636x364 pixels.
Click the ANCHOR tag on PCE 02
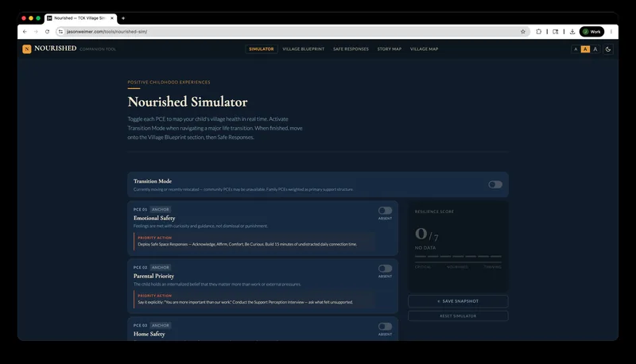[161, 268]
